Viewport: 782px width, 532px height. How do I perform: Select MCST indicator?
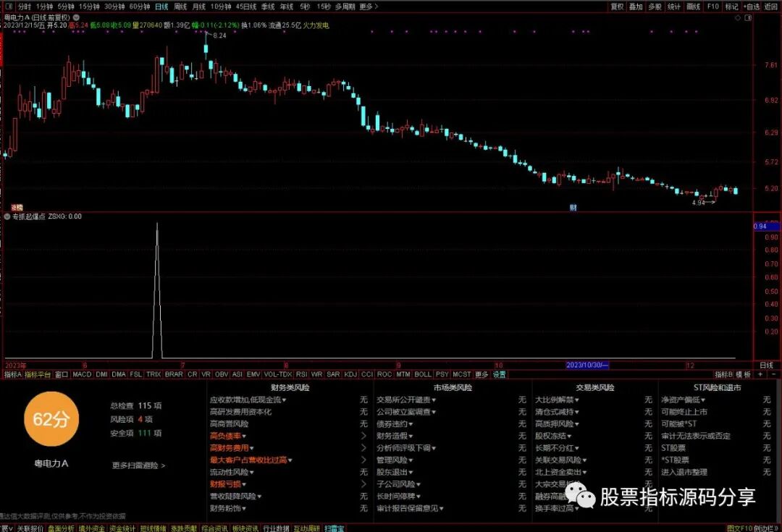[x=461, y=374]
